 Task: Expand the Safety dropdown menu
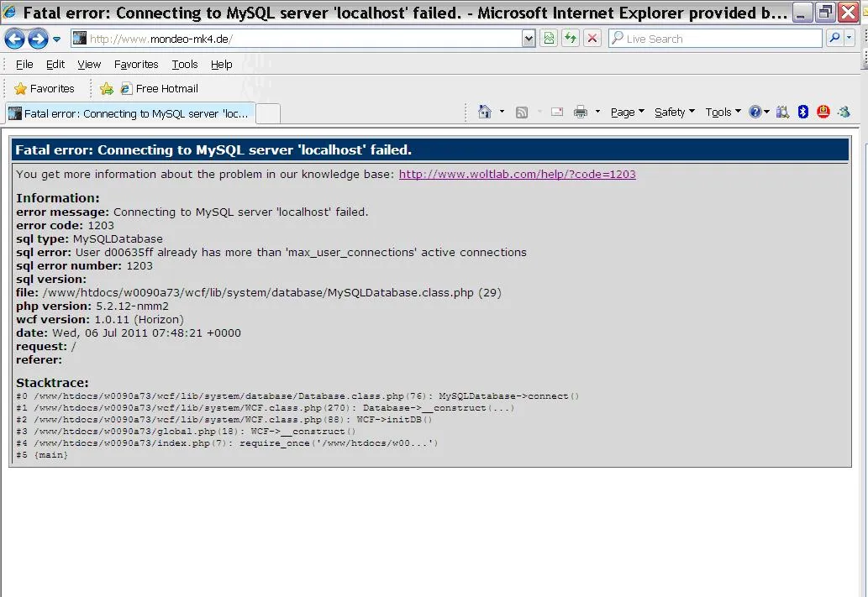point(674,112)
